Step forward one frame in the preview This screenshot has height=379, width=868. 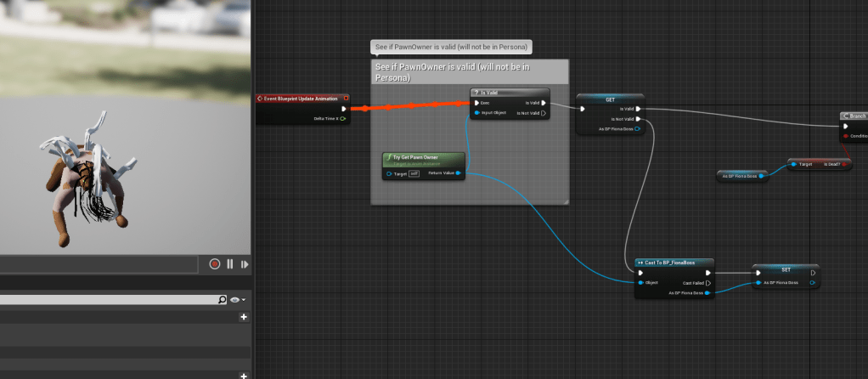[245, 264]
